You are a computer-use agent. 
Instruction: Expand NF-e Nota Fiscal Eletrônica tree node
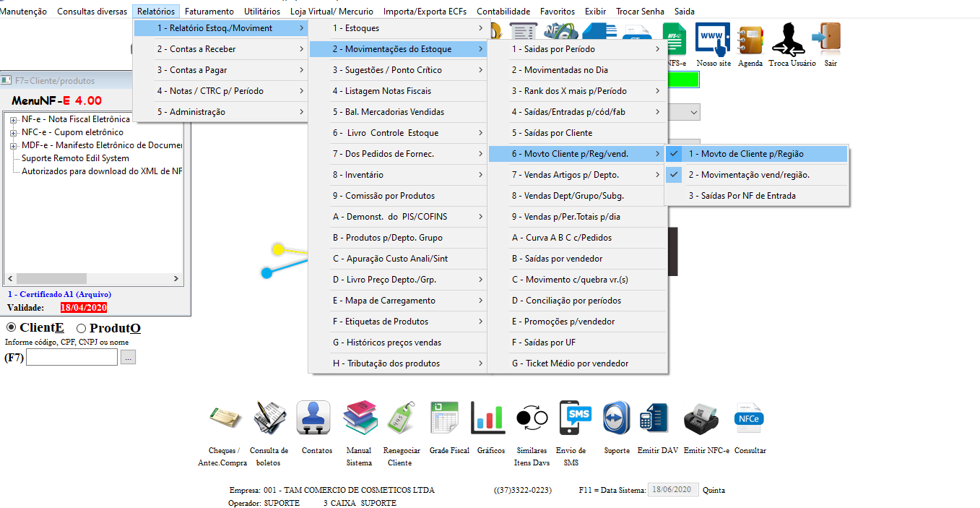click(13, 119)
